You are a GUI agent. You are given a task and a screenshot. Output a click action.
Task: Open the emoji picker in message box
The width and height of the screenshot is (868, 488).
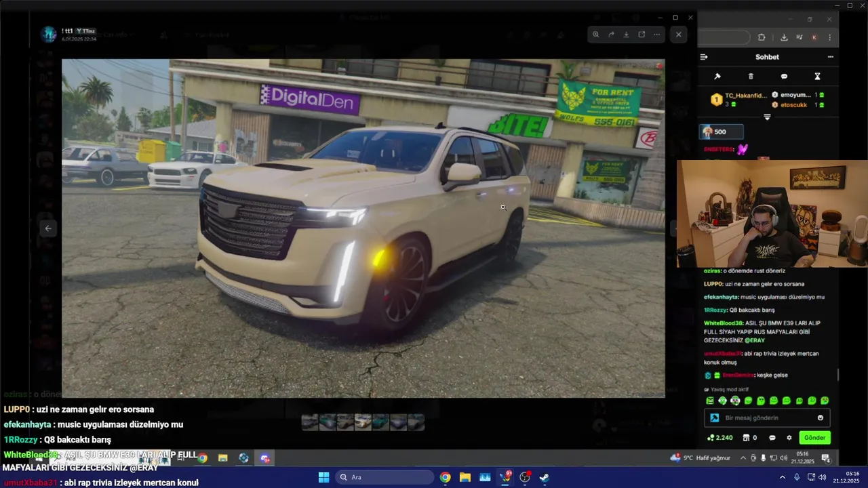coord(821,418)
